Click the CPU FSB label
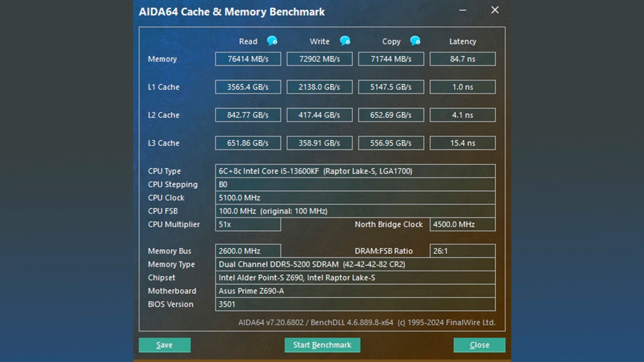 (x=163, y=211)
